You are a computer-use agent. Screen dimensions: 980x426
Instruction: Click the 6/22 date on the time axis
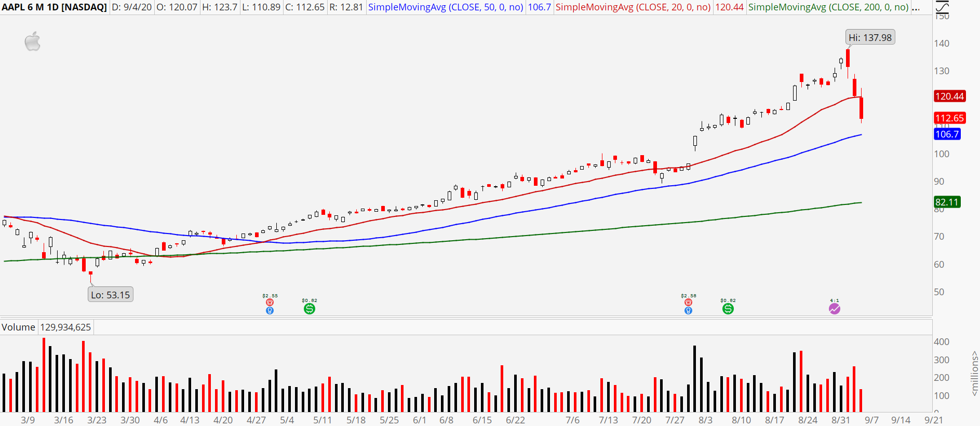tap(515, 420)
